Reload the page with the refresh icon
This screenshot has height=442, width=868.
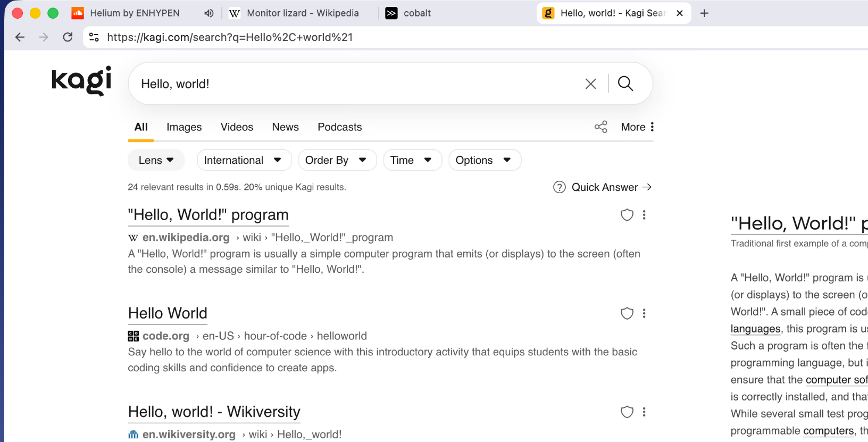pyautogui.click(x=68, y=37)
